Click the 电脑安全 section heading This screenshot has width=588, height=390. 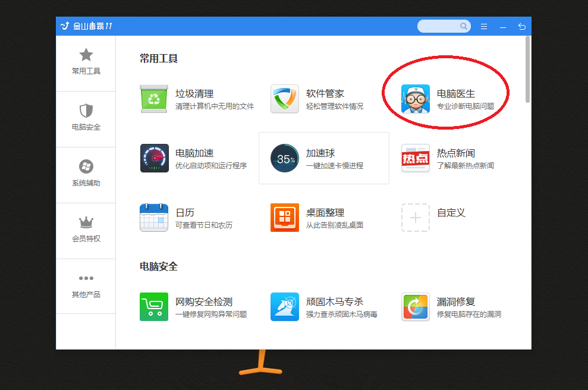coord(159,266)
